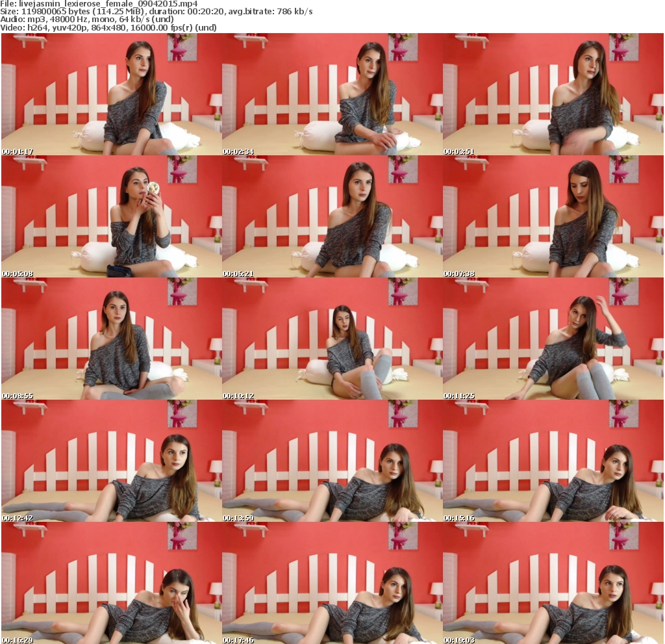Select the thumbnail frame stamped 00:10:12
The image size is (665, 644).
coord(332,339)
